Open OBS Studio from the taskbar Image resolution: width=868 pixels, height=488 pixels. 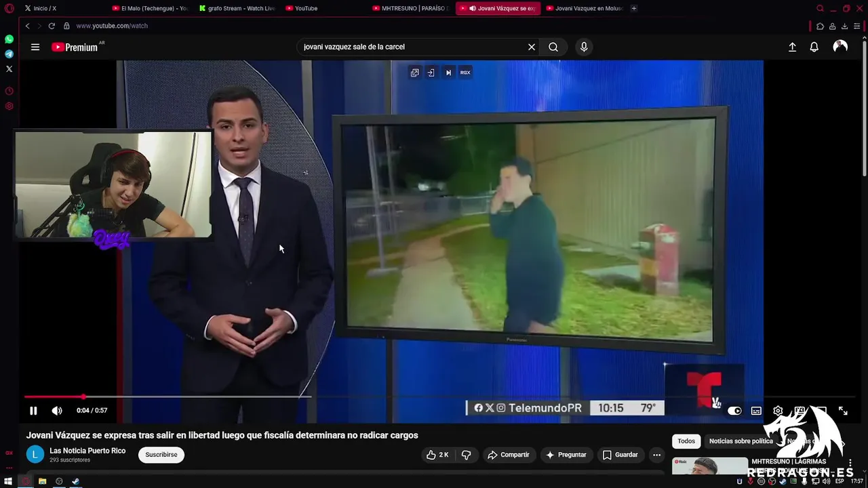click(59, 481)
